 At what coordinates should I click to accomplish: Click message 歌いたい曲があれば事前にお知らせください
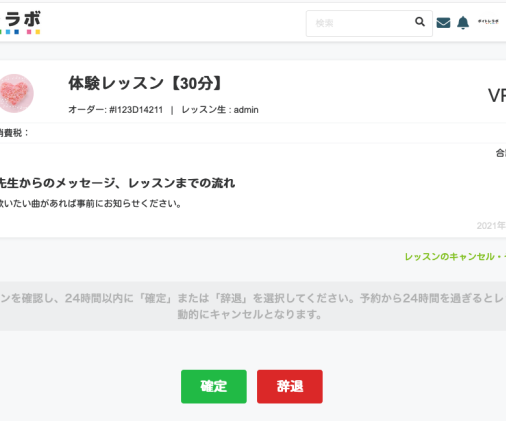[90, 203]
